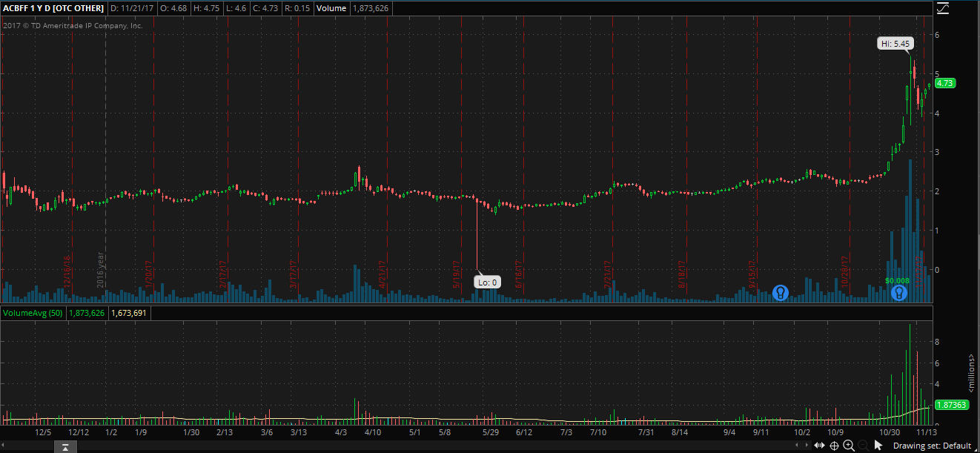Click the Lo: 0 price bubble

pos(488,282)
